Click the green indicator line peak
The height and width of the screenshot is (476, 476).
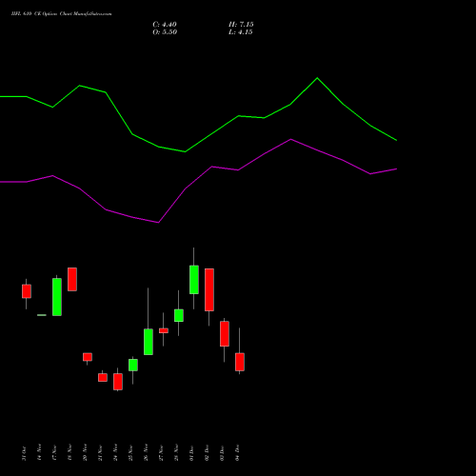[317, 78]
